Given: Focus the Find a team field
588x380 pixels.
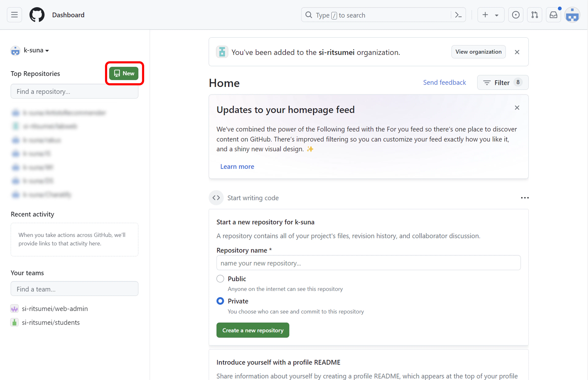Looking at the screenshot, I should [x=74, y=289].
